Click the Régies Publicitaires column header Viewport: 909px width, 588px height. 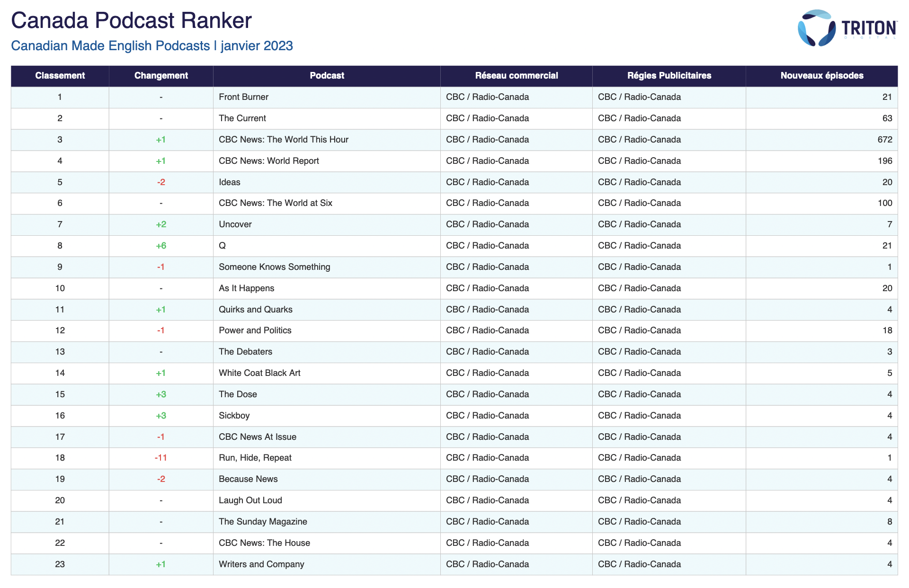pos(668,76)
